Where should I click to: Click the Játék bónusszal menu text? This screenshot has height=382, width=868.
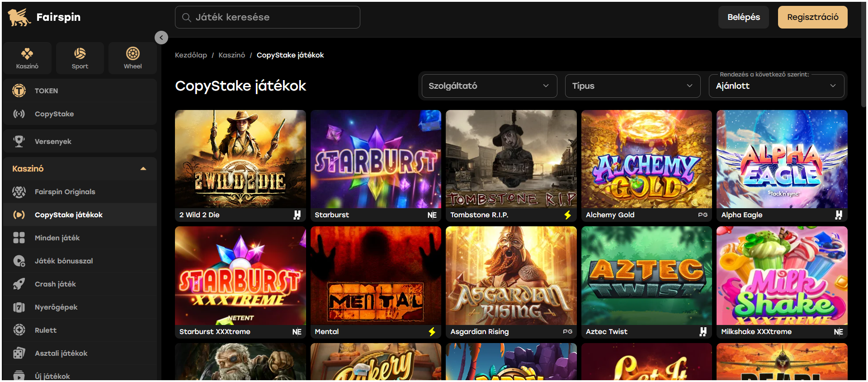tap(64, 261)
